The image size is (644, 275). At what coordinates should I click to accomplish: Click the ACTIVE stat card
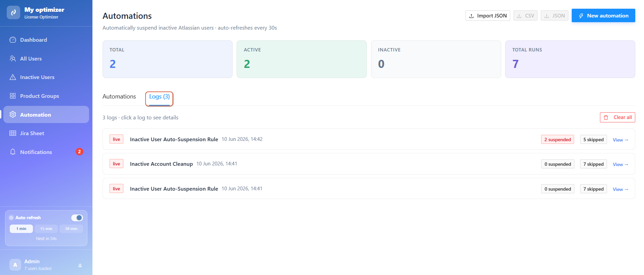tap(301, 59)
